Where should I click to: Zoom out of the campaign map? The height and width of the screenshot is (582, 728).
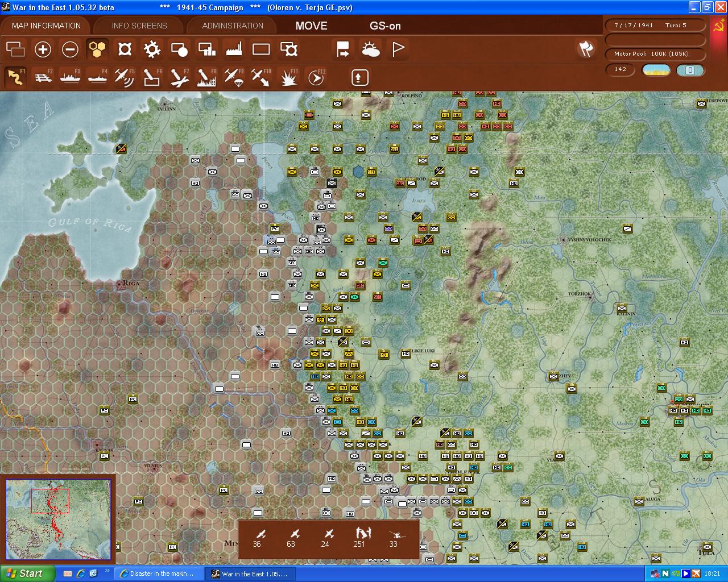70,49
